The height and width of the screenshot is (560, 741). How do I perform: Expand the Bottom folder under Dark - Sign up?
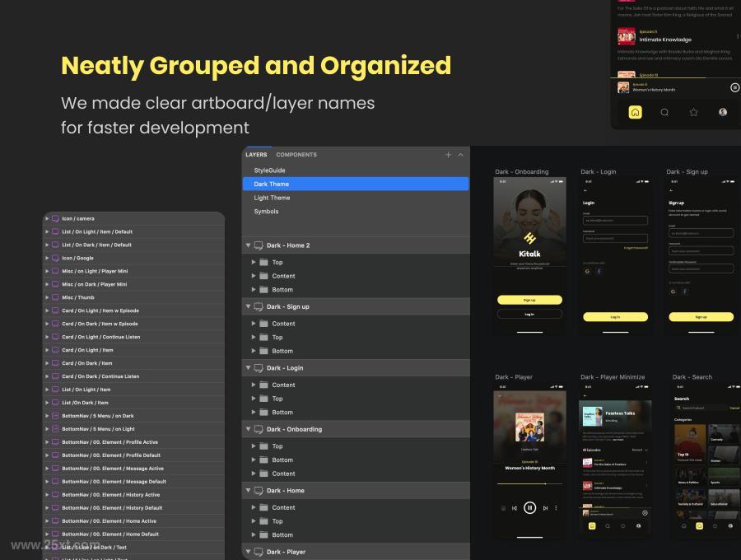(254, 351)
